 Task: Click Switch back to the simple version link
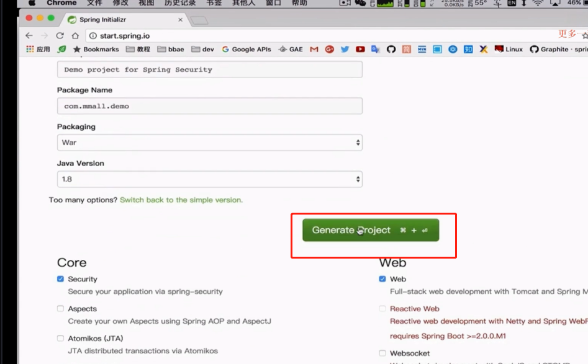coord(181,200)
